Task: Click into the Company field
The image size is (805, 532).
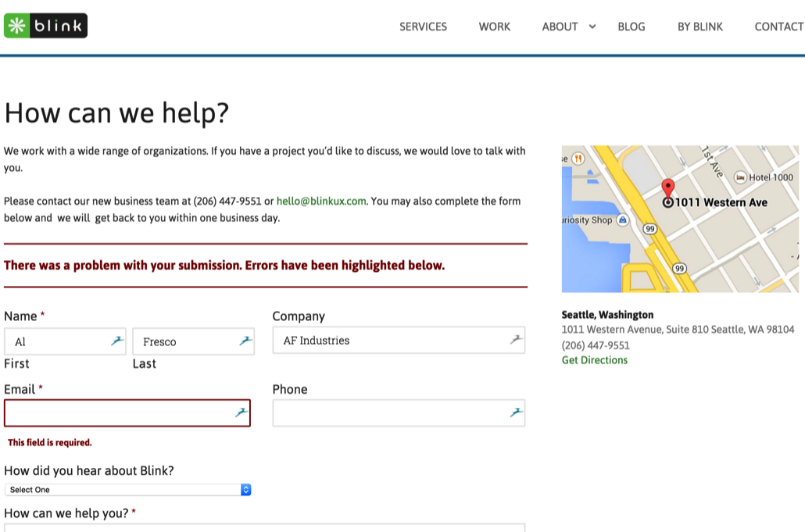Action: (x=399, y=340)
